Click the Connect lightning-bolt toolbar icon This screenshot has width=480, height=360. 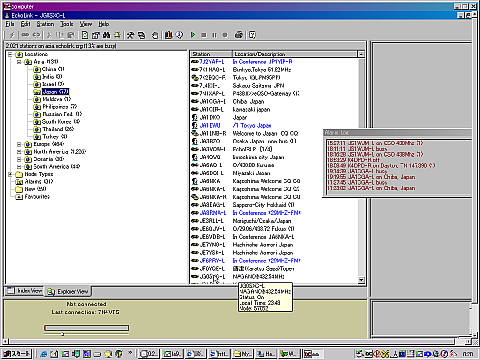tap(12, 35)
